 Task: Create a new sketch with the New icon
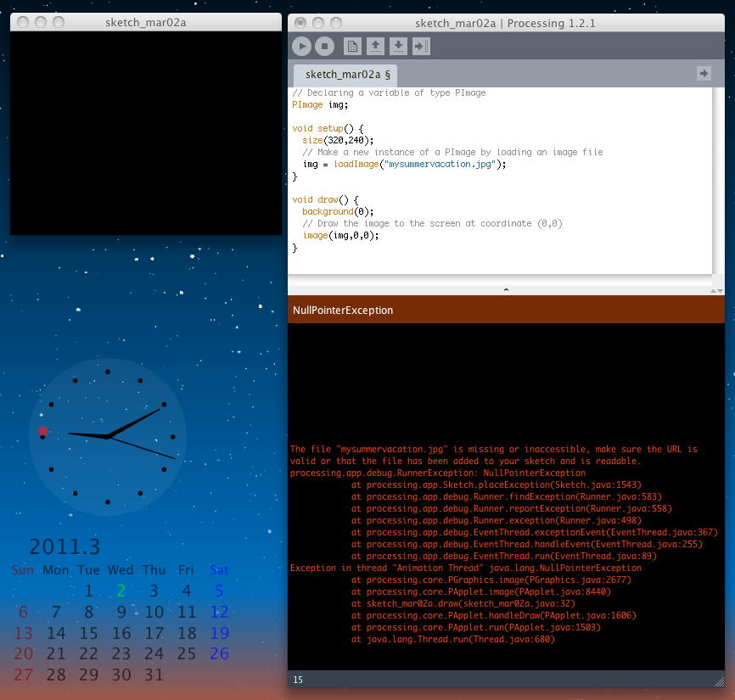pos(352,47)
